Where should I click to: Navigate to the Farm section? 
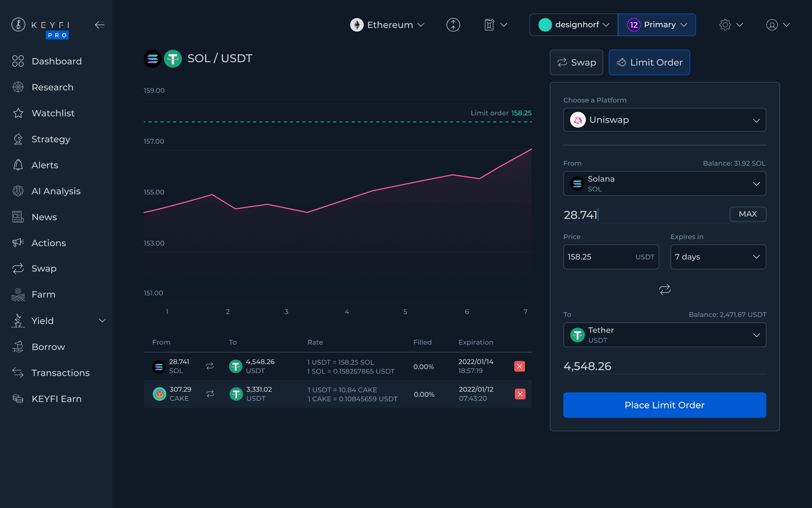point(43,294)
